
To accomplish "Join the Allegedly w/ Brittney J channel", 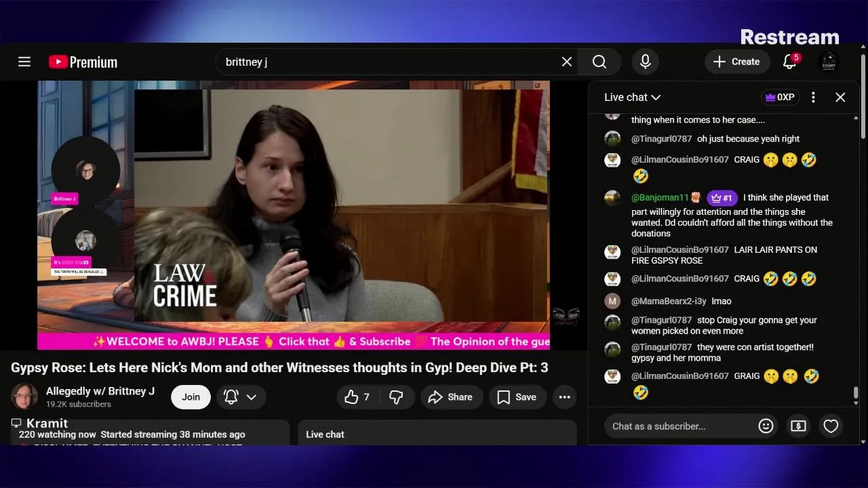I will tap(191, 397).
